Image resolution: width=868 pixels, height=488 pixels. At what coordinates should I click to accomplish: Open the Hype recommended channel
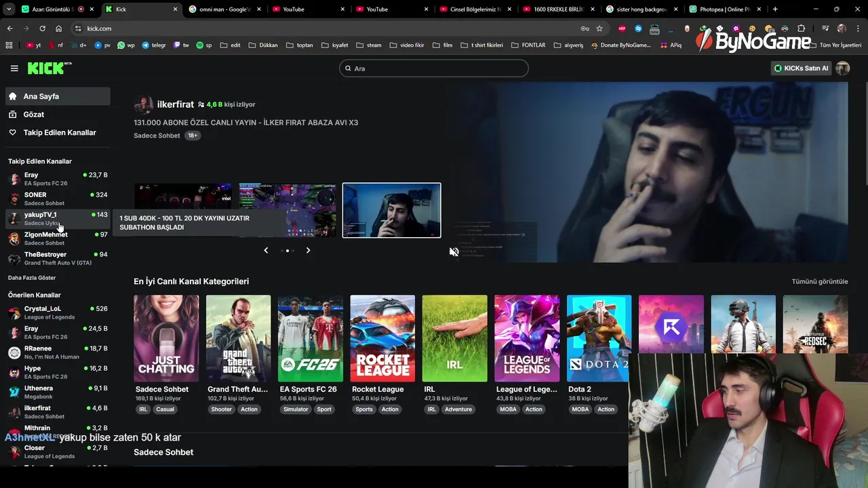[58, 372]
